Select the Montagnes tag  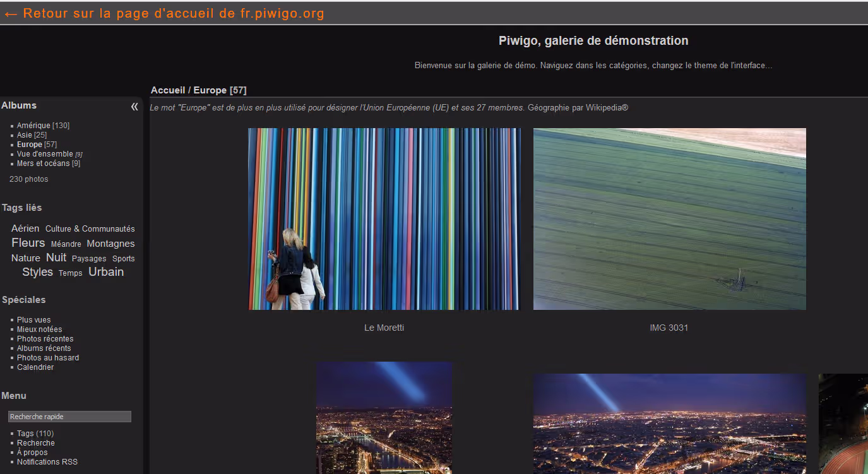coord(110,244)
